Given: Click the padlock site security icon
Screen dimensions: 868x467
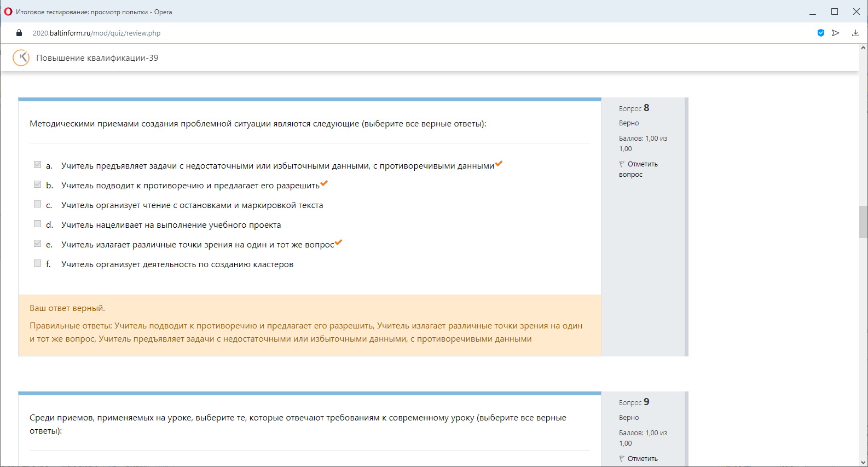Looking at the screenshot, I should [x=19, y=33].
